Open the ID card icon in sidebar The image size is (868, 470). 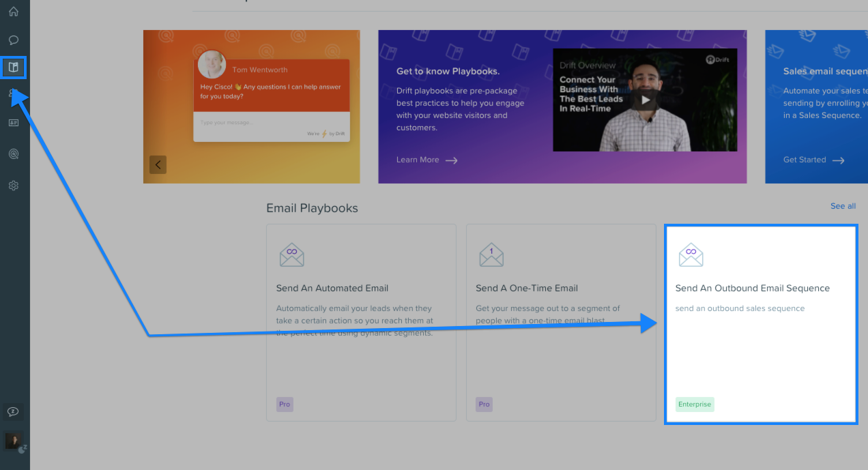[13, 123]
